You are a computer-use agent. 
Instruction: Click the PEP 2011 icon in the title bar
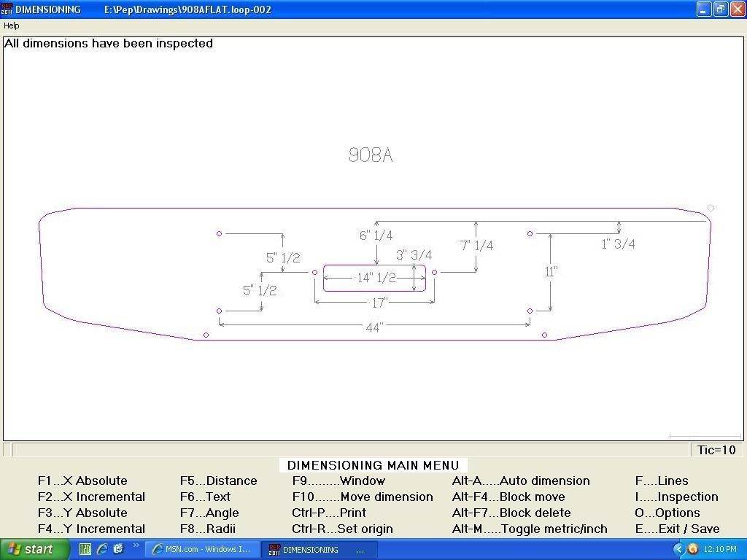pos(7,9)
